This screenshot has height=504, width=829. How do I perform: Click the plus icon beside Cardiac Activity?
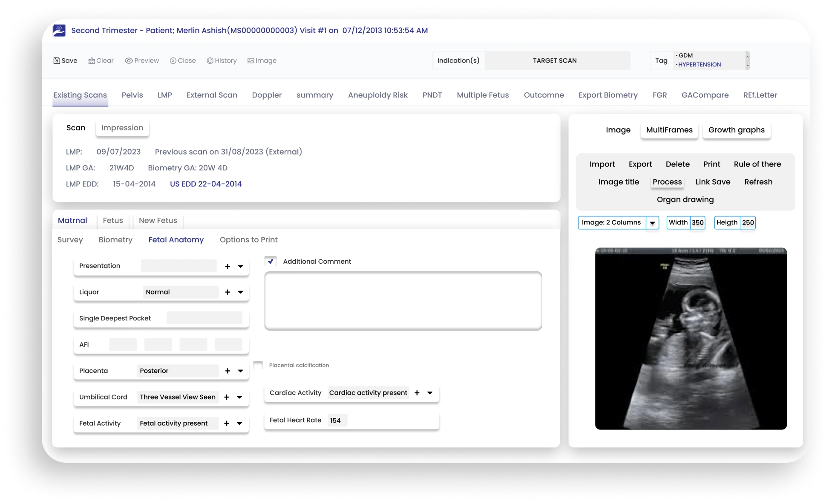pyautogui.click(x=417, y=393)
